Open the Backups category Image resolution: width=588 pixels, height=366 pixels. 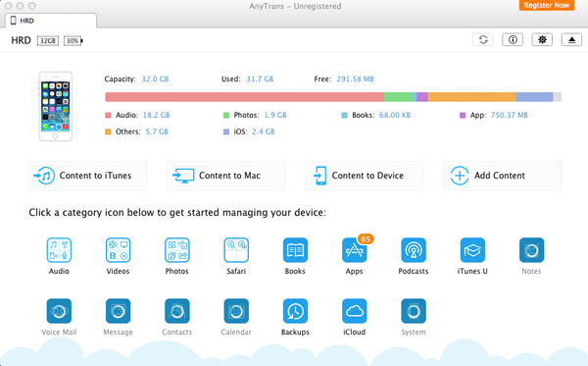pyautogui.click(x=295, y=311)
